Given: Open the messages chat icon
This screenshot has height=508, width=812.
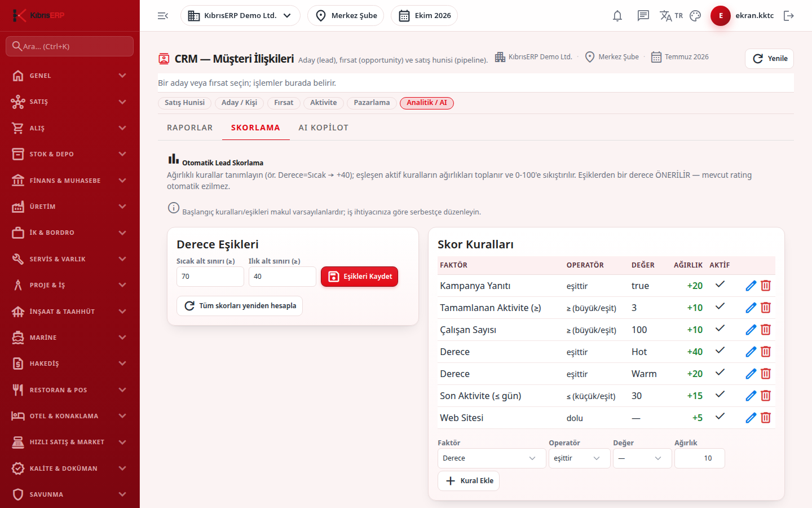Looking at the screenshot, I should 643,16.
